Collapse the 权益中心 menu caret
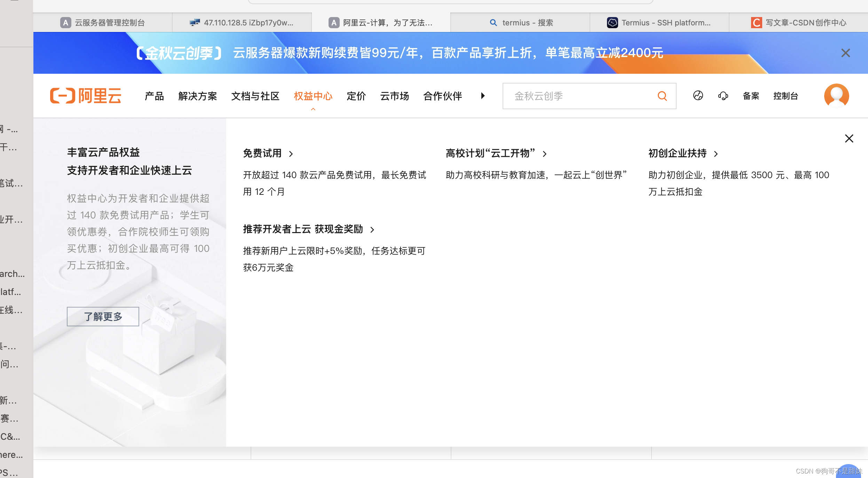 313,109
